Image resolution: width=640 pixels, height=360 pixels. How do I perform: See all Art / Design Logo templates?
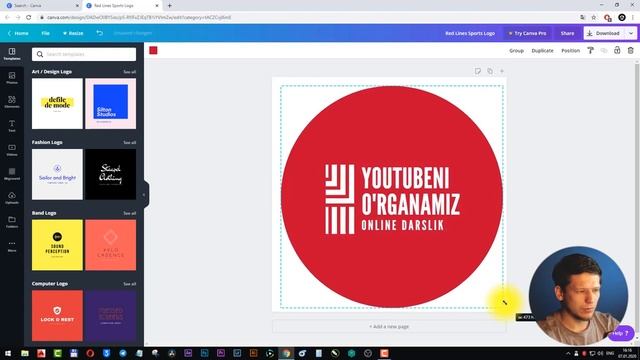click(129, 72)
